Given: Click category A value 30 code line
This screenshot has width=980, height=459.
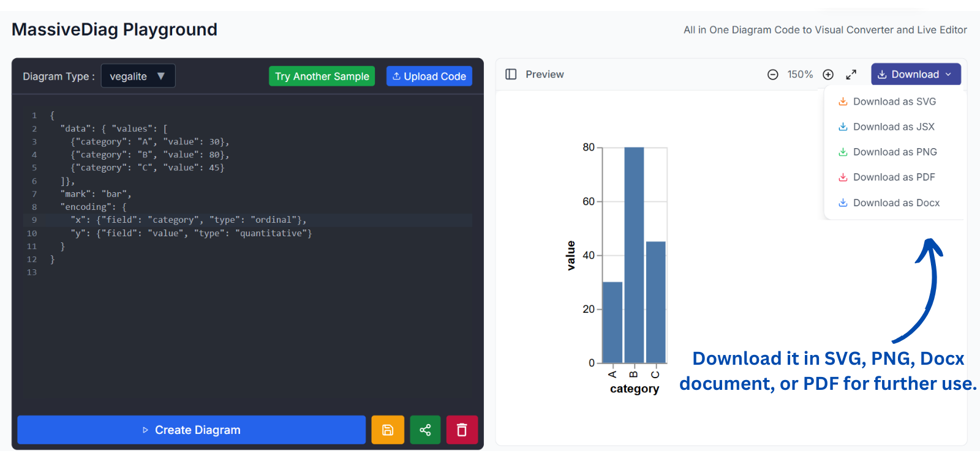Looking at the screenshot, I should 150,142.
